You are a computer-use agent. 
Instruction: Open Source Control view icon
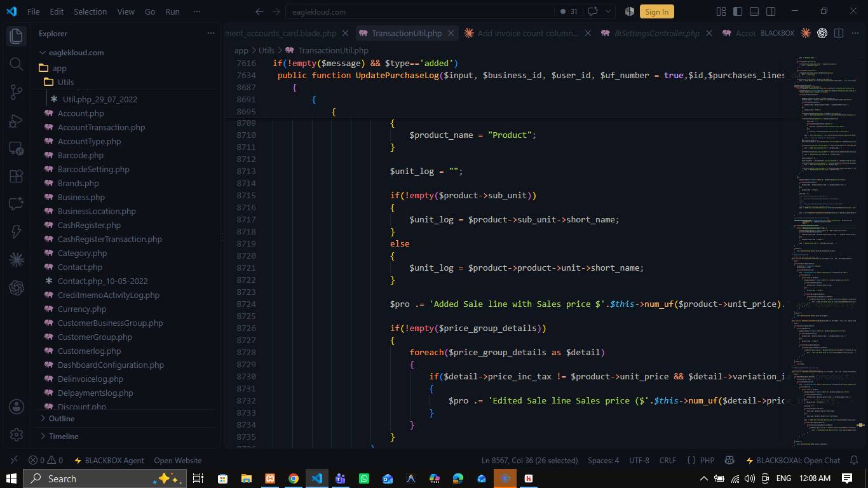pos(16,92)
